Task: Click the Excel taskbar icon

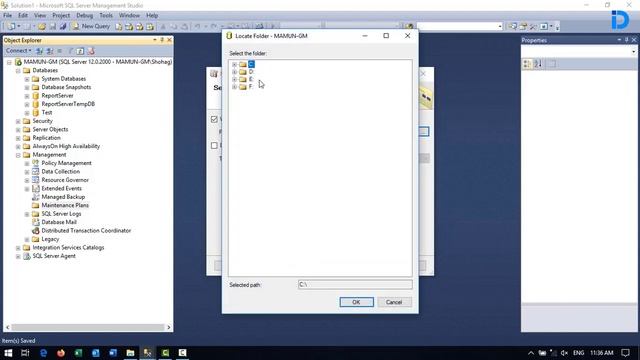Action: [x=78, y=353]
